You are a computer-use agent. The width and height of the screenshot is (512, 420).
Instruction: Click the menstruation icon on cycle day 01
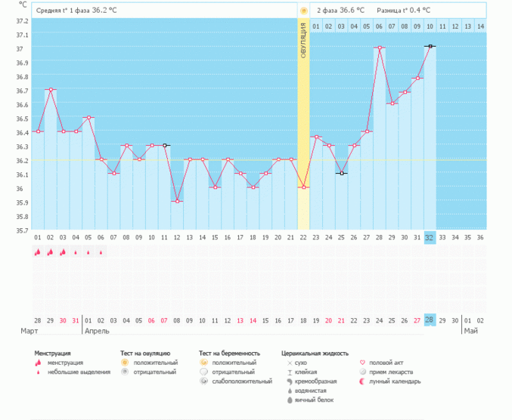click(x=38, y=252)
